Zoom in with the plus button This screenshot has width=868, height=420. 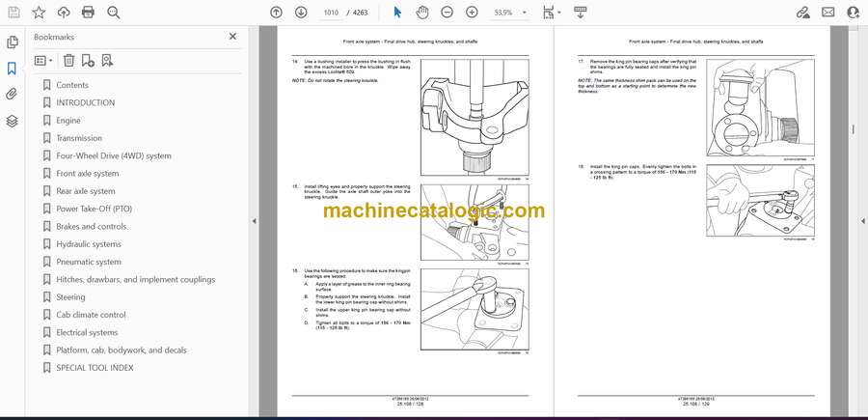(x=472, y=13)
